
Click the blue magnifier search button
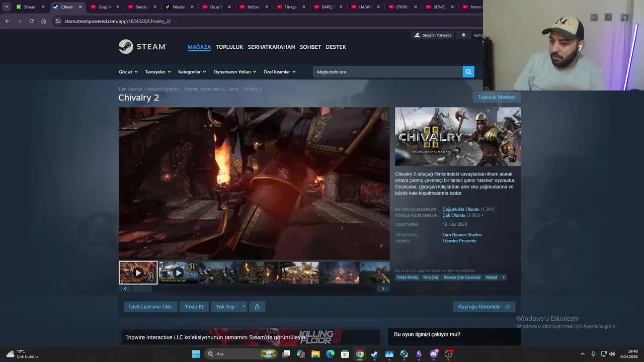(468, 72)
